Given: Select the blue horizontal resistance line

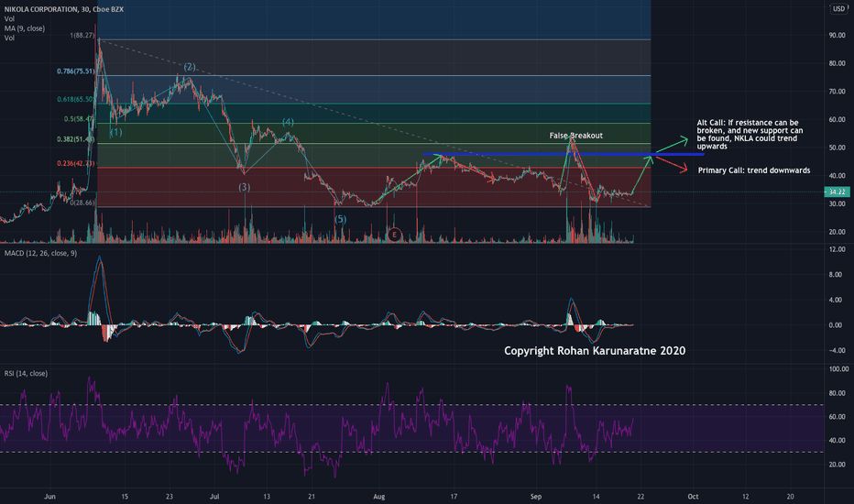Looking at the screenshot, I should [564, 154].
